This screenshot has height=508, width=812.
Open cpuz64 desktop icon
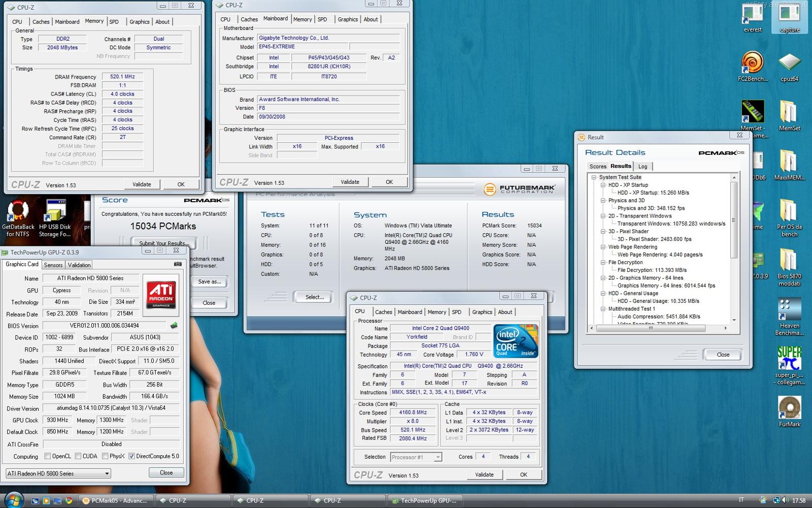click(x=789, y=66)
